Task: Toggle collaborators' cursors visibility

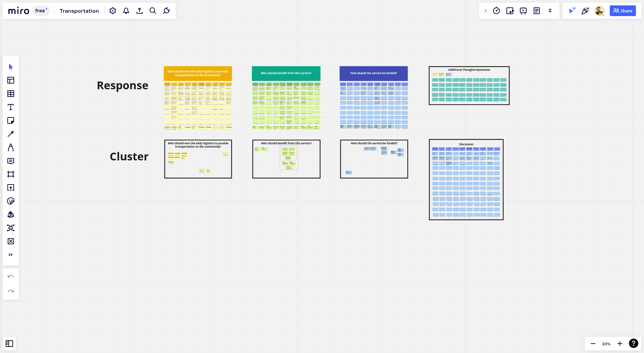Action: point(572,10)
